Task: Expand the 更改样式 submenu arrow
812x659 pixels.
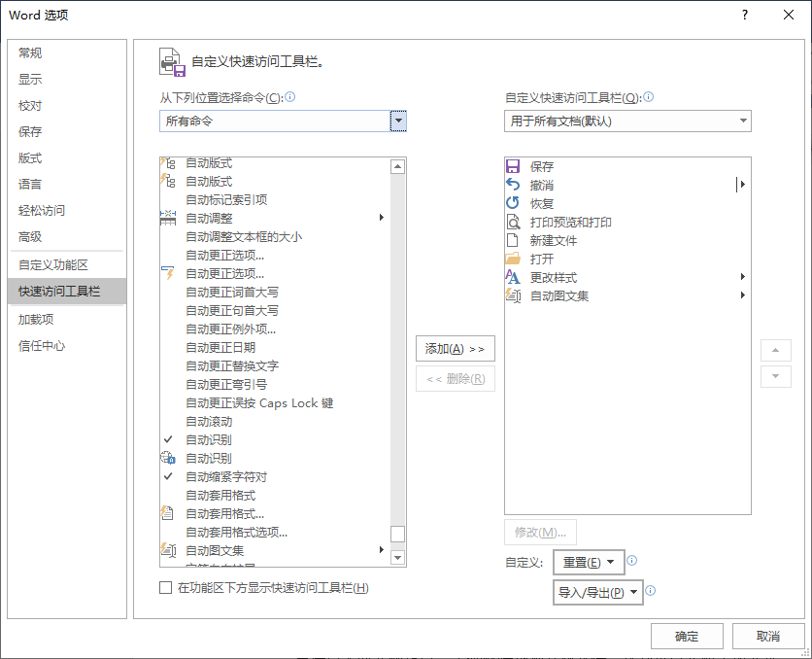Action: point(743,277)
